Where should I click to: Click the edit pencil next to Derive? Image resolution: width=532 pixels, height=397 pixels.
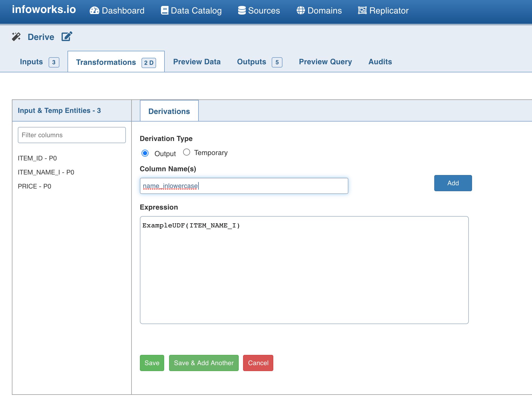[x=66, y=36]
